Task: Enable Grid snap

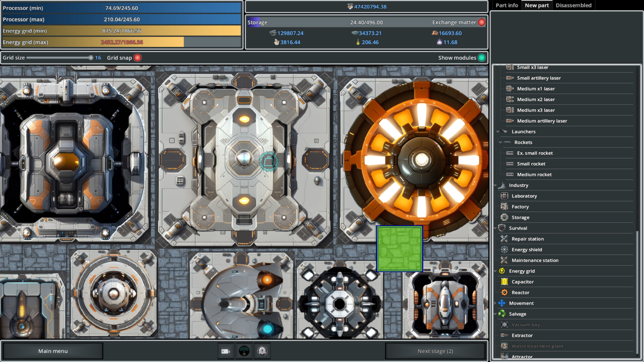Action: (x=137, y=58)
